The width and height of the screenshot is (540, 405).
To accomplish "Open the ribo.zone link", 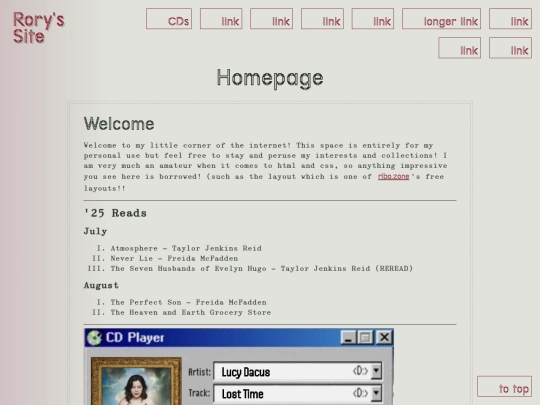I will click(x=393, y=176).
